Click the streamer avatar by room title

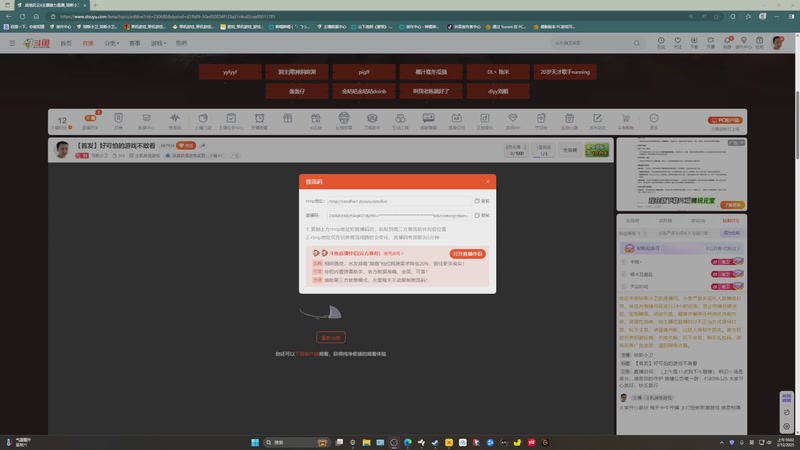62,150
